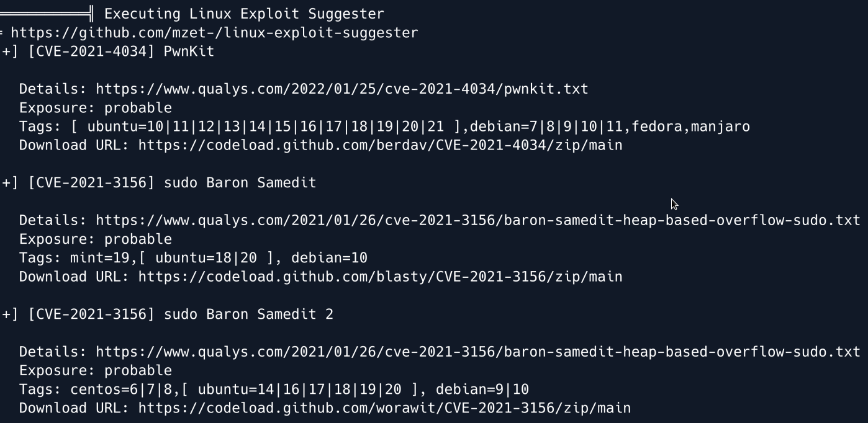Image resolution: width=868 pixels, height=423 pixels.
Task: Open the linux-exploit-suggester GitHub link
Action: coord(214,33)
